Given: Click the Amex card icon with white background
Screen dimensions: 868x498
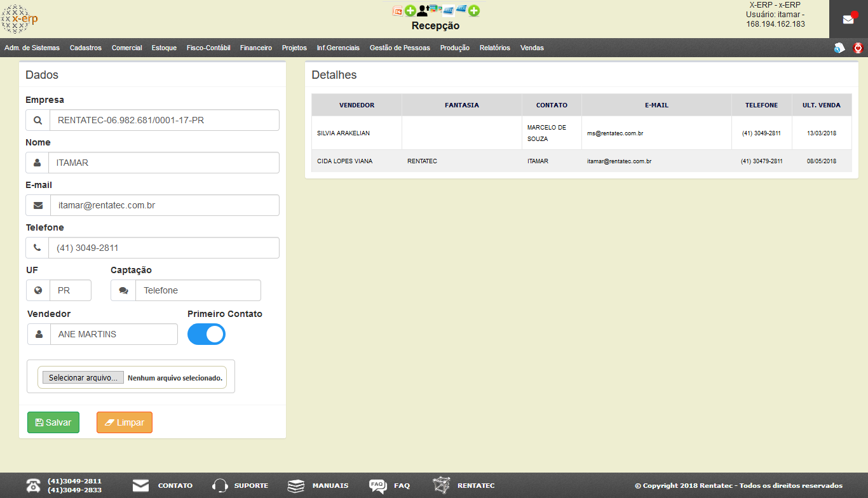Looking at the screenshot, I should [449, 11].
